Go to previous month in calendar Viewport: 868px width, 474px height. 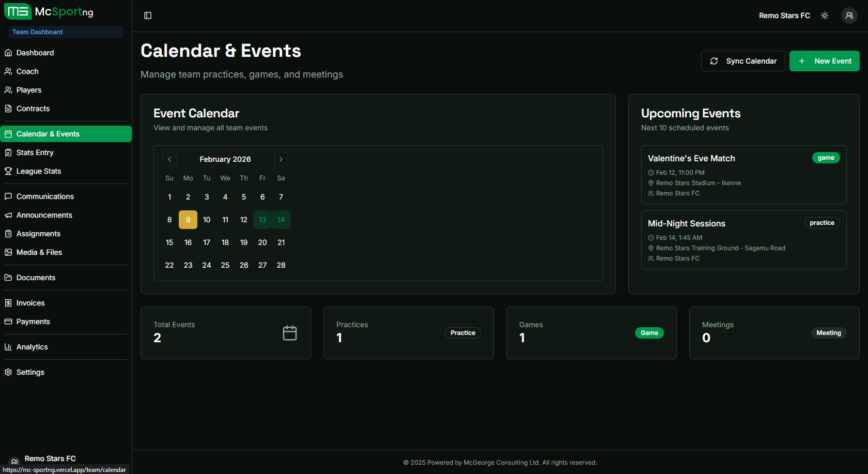(x=169, y=159)
